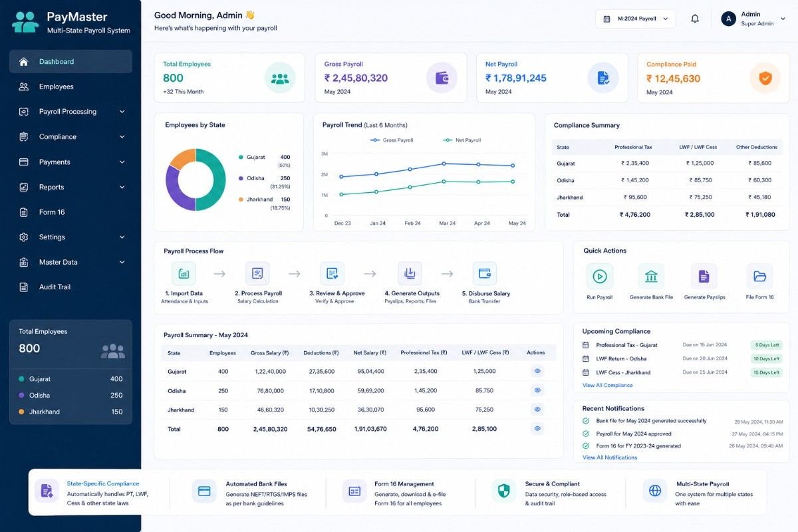
Task: Click the Generate Outputs step icon
Action: [410, 273]
